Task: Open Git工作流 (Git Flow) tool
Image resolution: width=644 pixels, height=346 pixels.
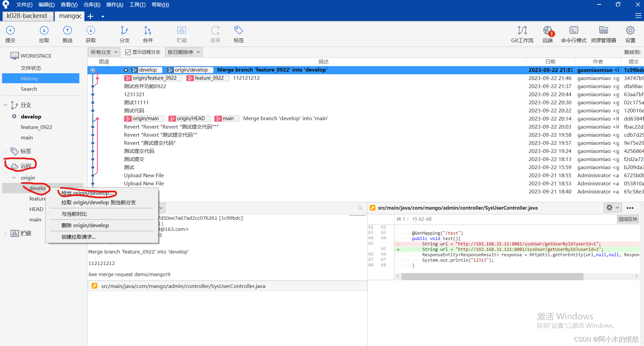Action: pos(522,34)
